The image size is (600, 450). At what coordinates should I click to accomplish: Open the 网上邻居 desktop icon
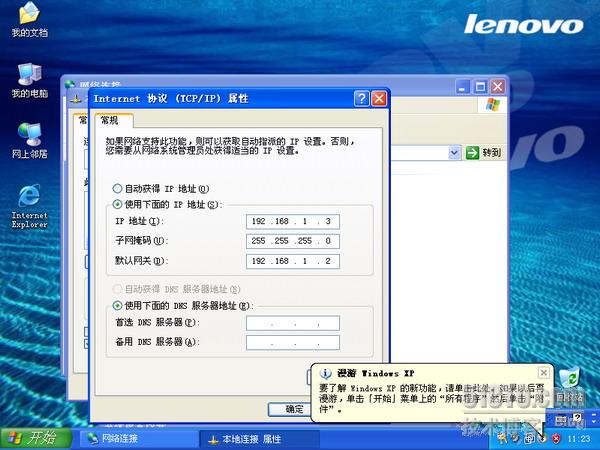coord(29,141)
